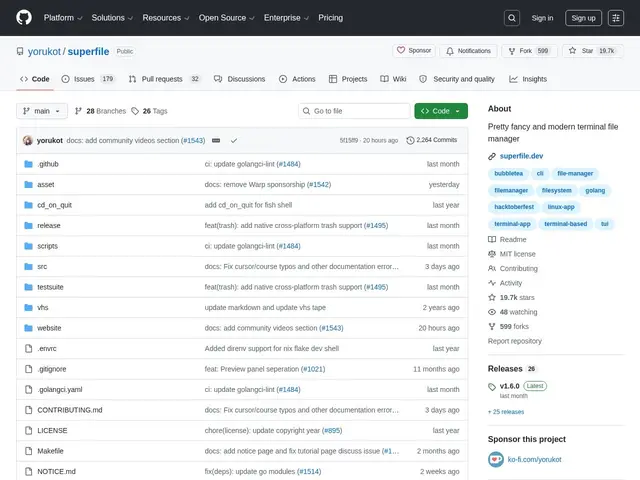Open the search magnifier button in header
640x480 pixels.
click(511, 18)
